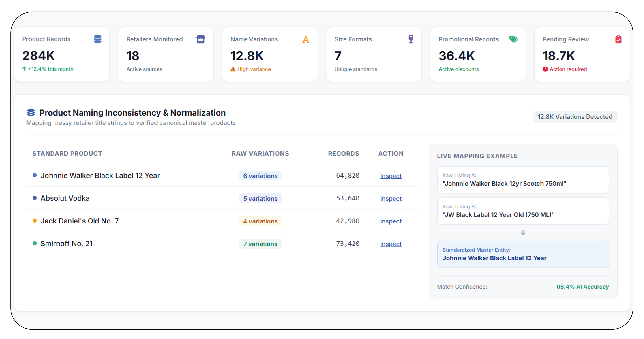644x339 pixels.
Task: Click the 12.8K Name Variations value
Action: coord(247,56)
